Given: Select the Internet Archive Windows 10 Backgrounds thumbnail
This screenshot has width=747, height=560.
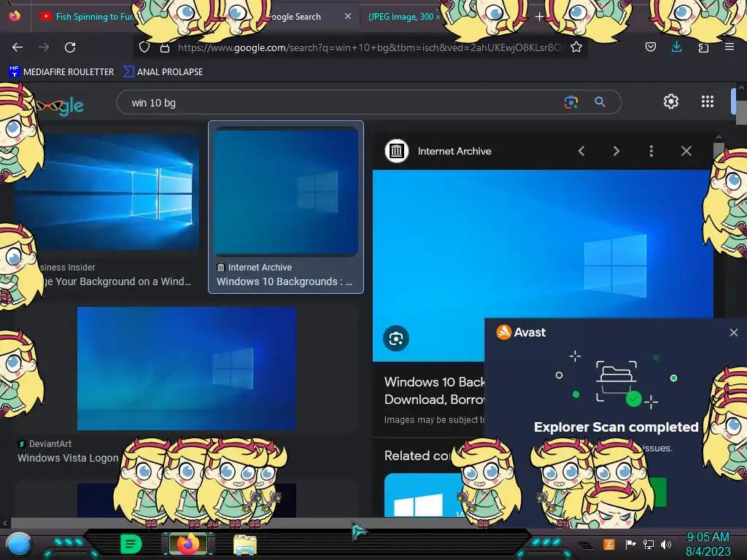Looking at the screenshot, I should pos(286,192).
